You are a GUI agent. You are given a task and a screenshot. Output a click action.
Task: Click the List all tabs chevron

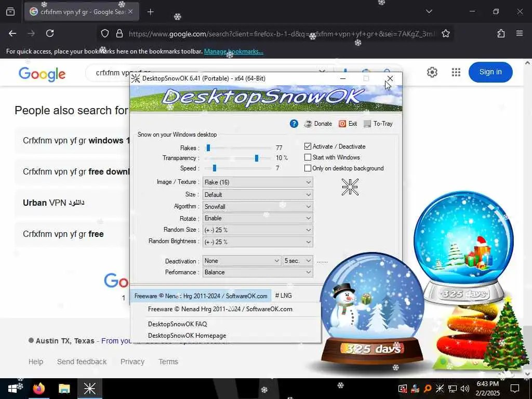pyautogui.click(x=429, y=11)
